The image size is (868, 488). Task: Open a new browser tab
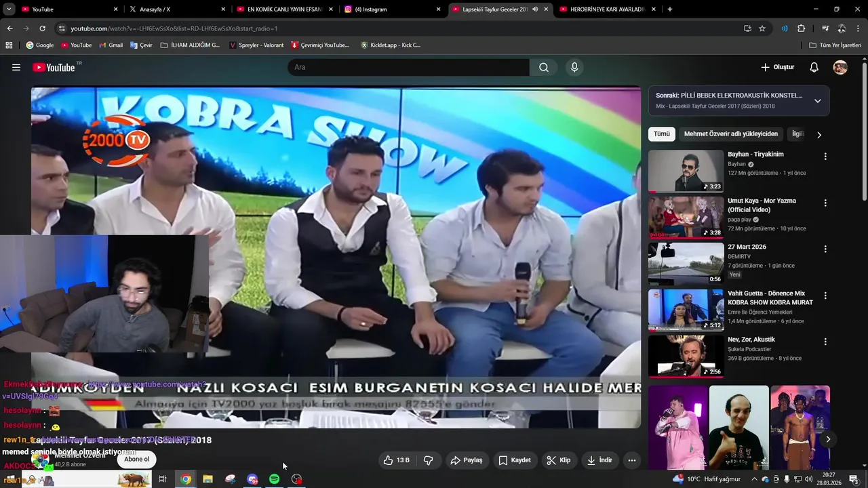[670, 9]
